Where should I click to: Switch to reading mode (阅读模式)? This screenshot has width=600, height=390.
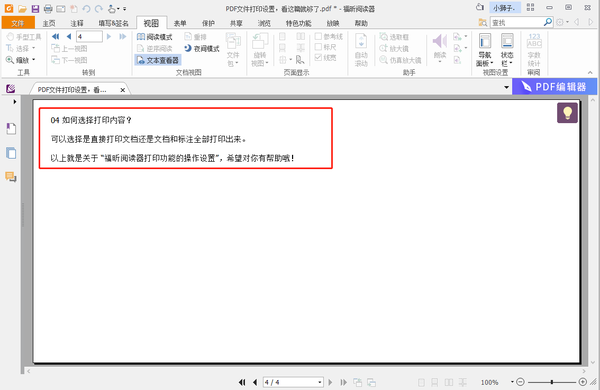(155, 37)
